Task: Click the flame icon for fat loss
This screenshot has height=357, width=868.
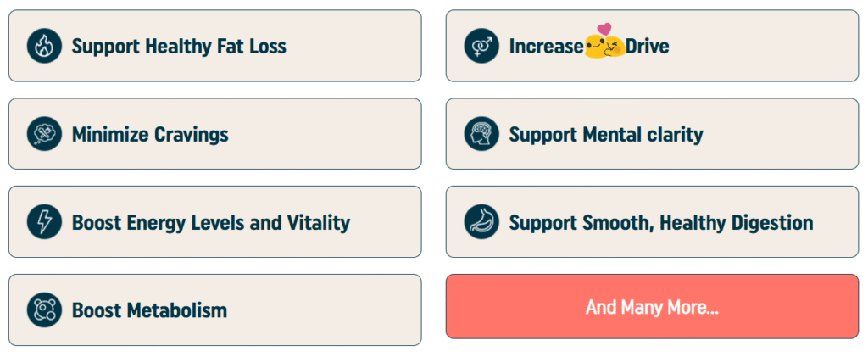Action: 44,46
